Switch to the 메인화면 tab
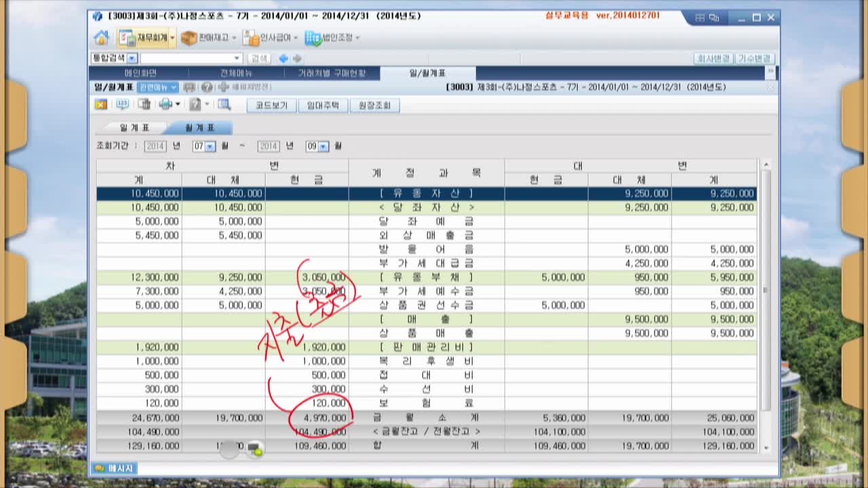The image size is (868, 488). (140, 73)
